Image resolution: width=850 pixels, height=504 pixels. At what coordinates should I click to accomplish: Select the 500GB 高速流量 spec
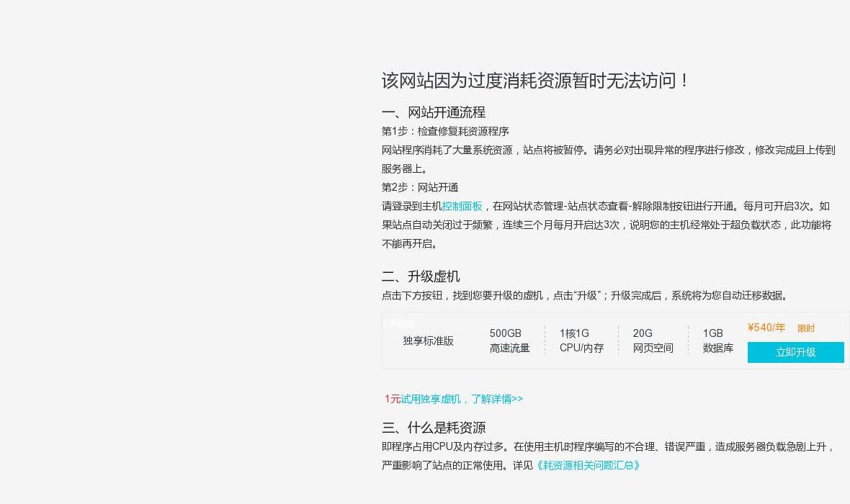[509, 341]
